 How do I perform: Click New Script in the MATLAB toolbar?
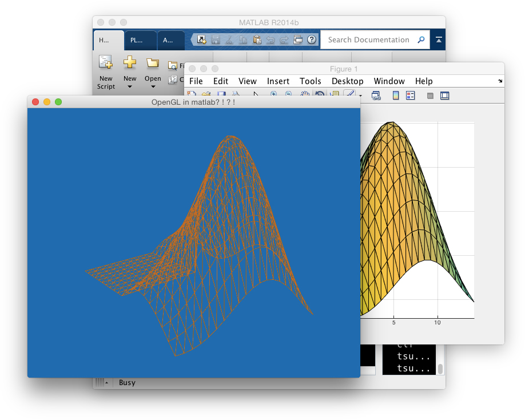106,72
